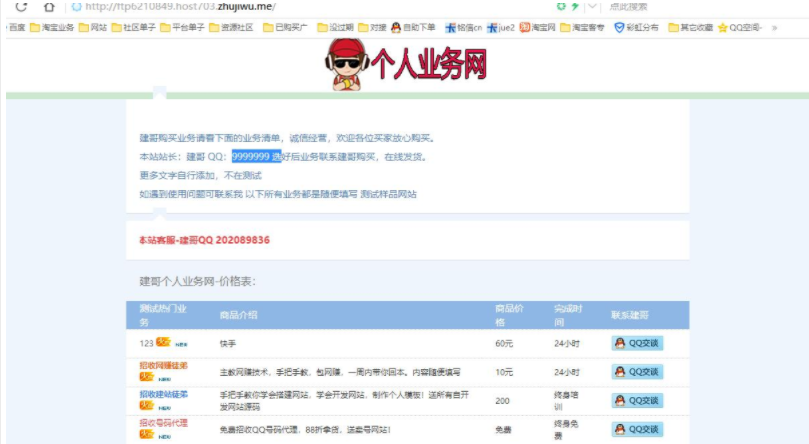Click the 商品价格 column header

click(x=509, y=315)
